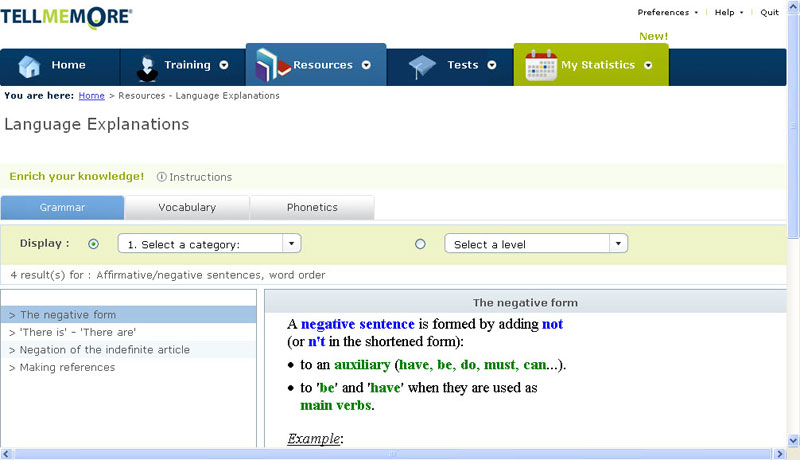Expand the Resources menu arrow
The height and width of the screenshot is (460, 800).
[366, 65]
